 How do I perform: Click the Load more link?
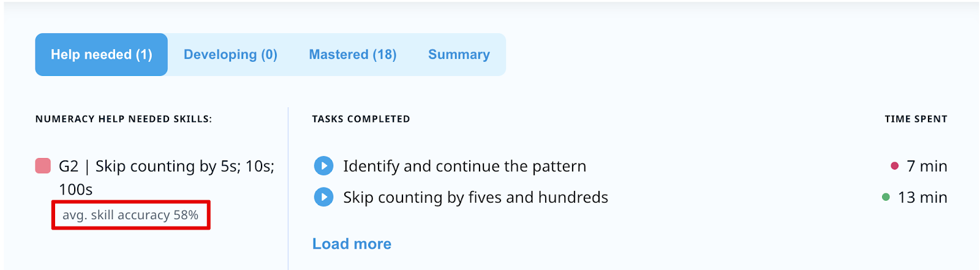[352, 244]
